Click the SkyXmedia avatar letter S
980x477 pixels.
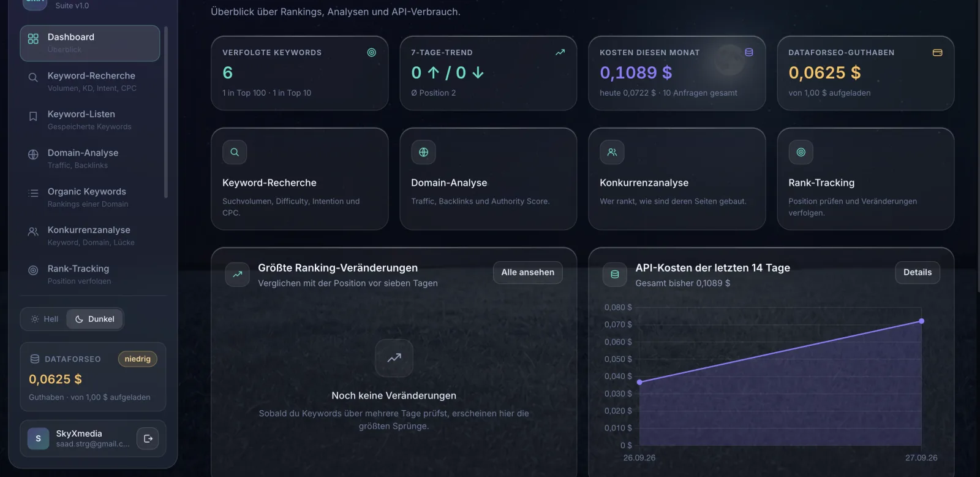coord(38,438)
